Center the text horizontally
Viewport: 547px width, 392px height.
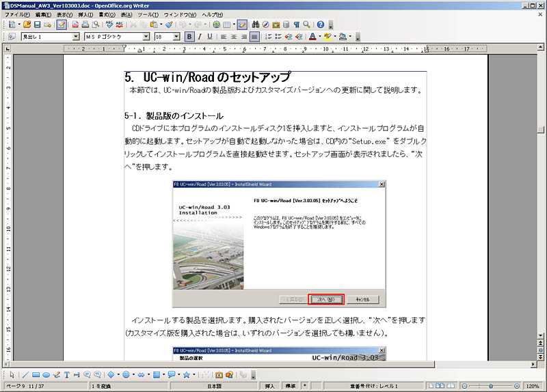coord(234,37)
